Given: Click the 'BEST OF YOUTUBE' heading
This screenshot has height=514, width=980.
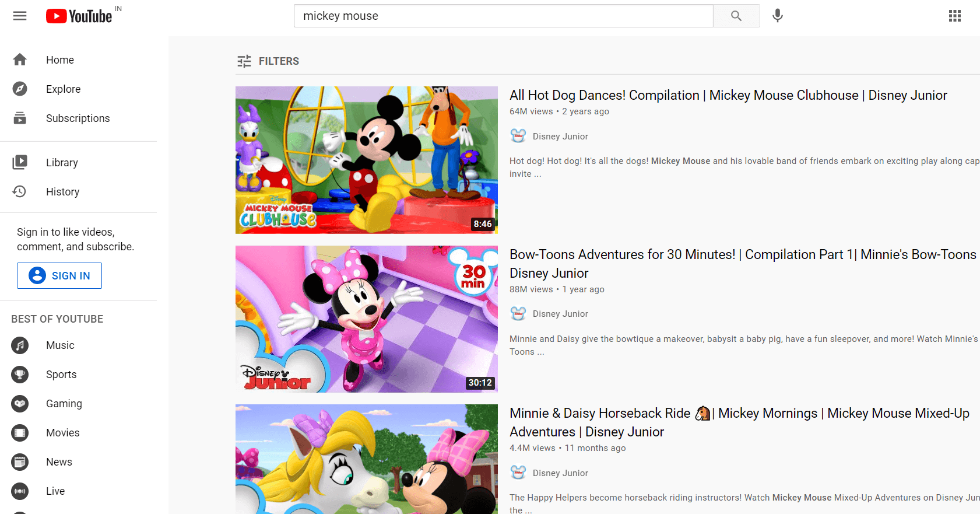Looking at the screenshot, I should 57,319.
